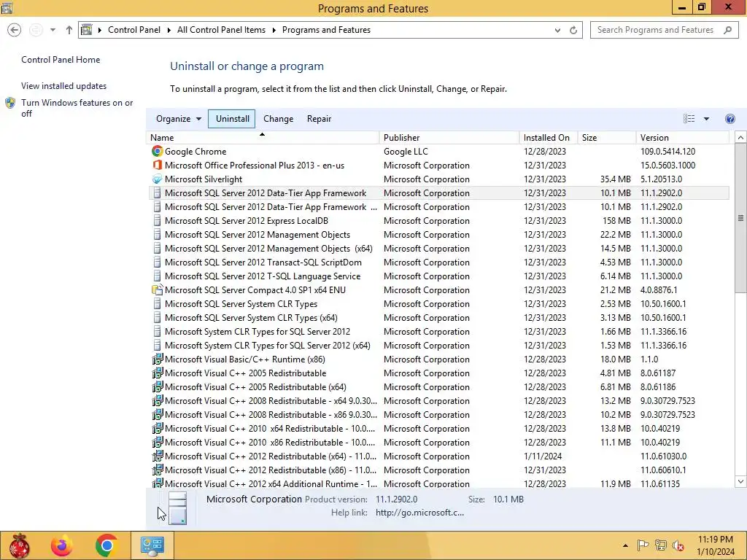
Task: Click the search magnifier icon
Action: (727, 30)
